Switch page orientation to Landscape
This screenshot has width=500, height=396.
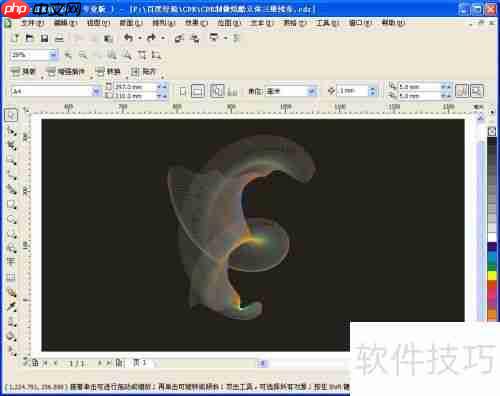[x=198, y=91]
